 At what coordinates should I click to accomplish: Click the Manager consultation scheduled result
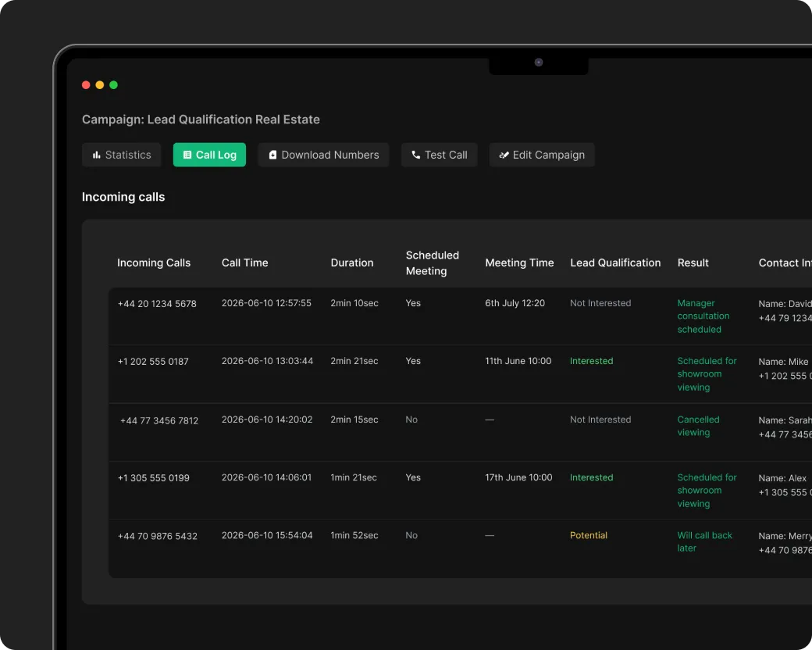point(703,316)
